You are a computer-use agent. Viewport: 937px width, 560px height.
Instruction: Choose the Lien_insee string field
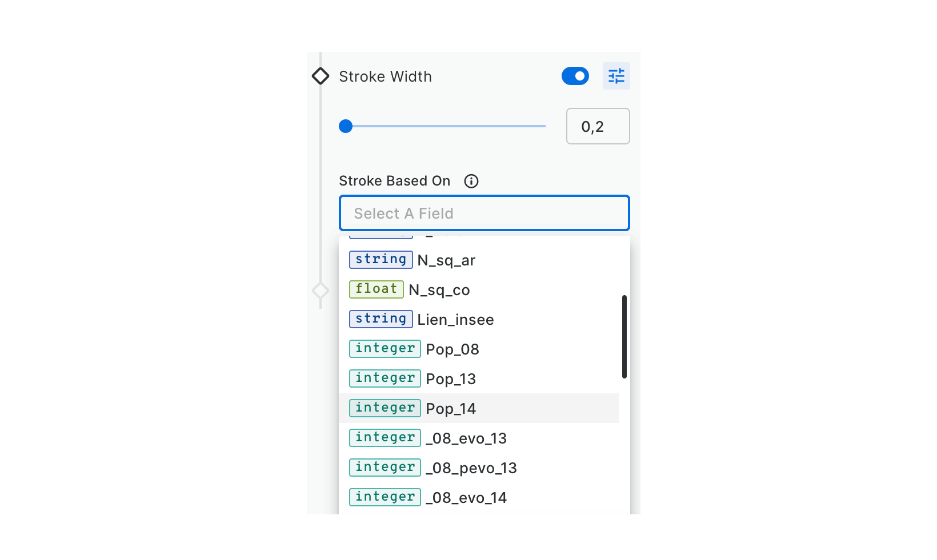tap(455, 320)
